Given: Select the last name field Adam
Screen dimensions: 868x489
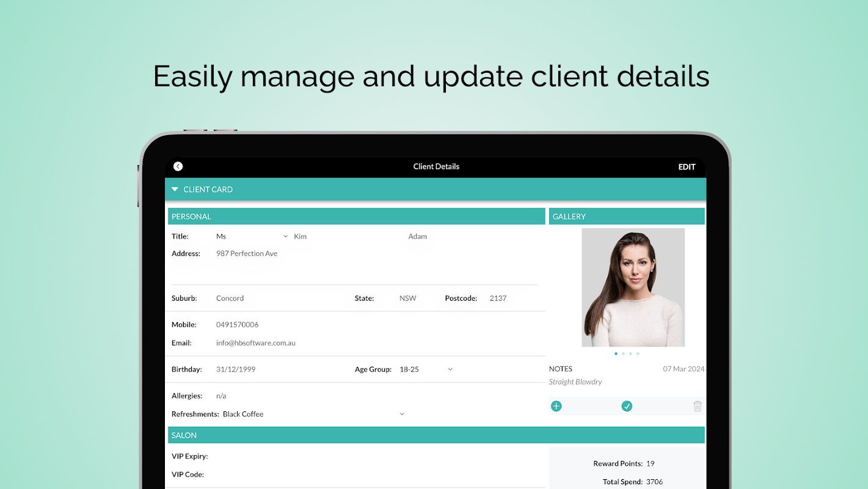Looking at the screenshot, I should [417, 237].
